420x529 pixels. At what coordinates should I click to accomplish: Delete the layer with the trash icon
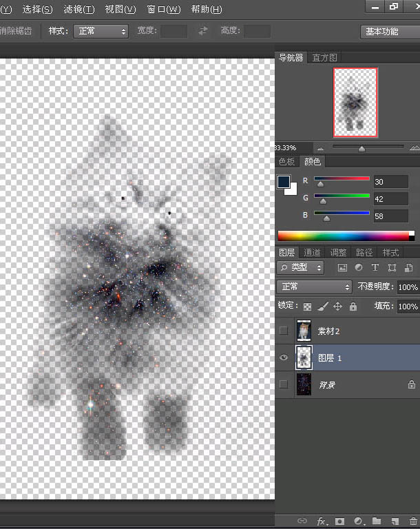pyautogui.click(x=412, y=521)
